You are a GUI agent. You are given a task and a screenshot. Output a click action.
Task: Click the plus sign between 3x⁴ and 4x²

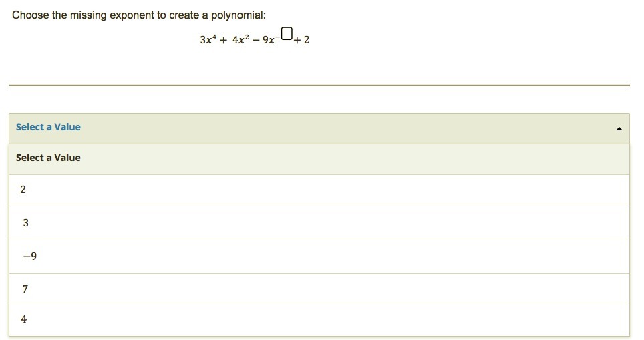pos(223,40)
